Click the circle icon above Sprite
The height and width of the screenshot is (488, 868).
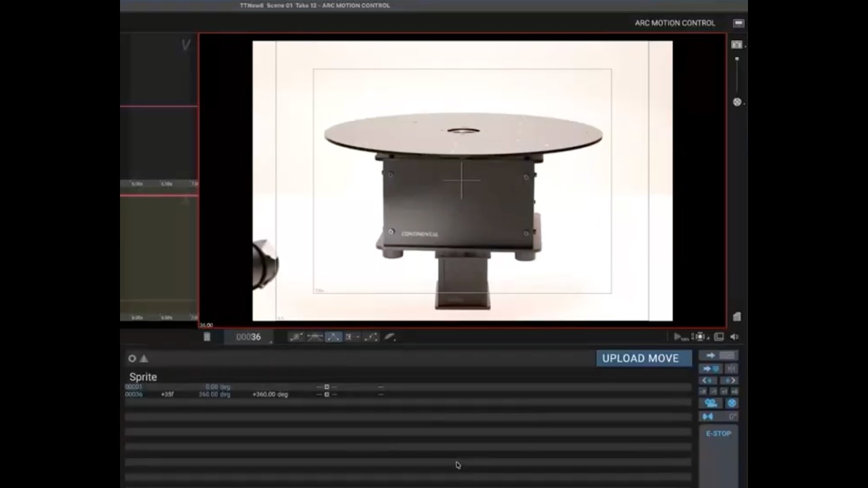point(132,359)
